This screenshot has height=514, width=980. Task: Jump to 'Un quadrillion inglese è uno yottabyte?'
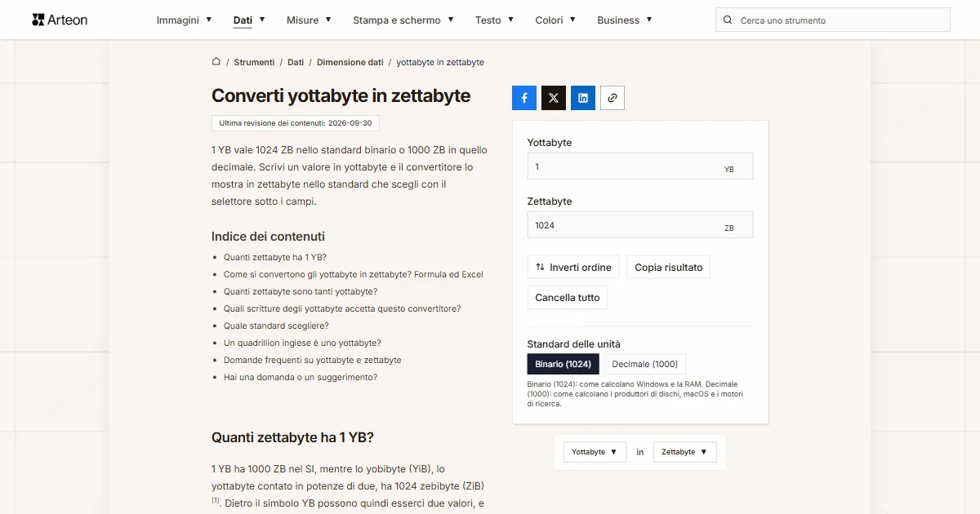302,343
